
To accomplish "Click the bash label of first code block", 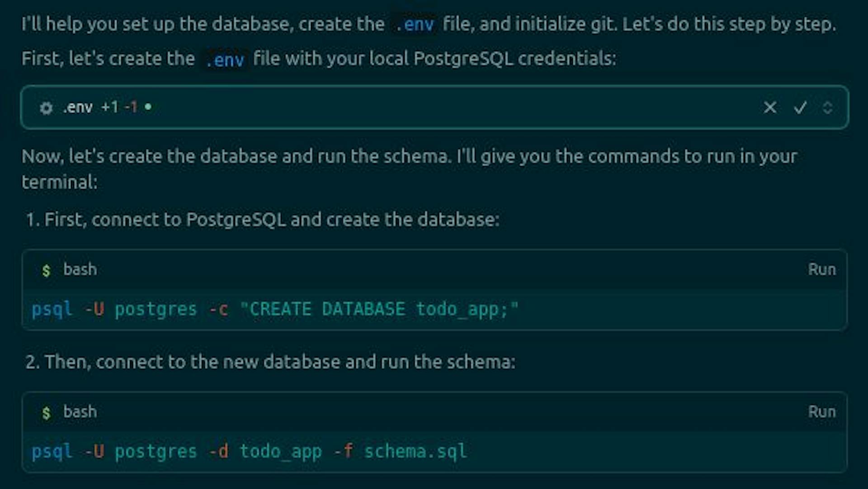I will 80,270.
